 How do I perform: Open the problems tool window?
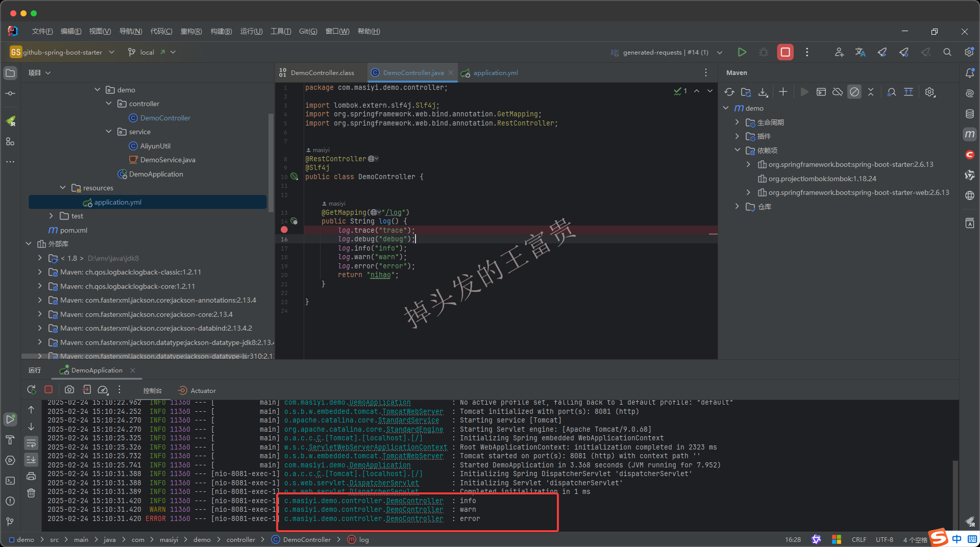click(10, 501)
